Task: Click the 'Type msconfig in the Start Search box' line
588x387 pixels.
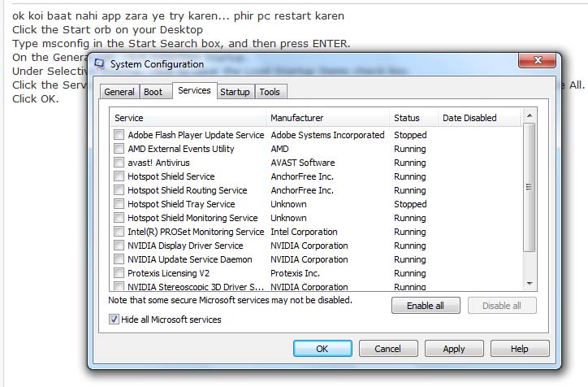Action: coord(181,44)
